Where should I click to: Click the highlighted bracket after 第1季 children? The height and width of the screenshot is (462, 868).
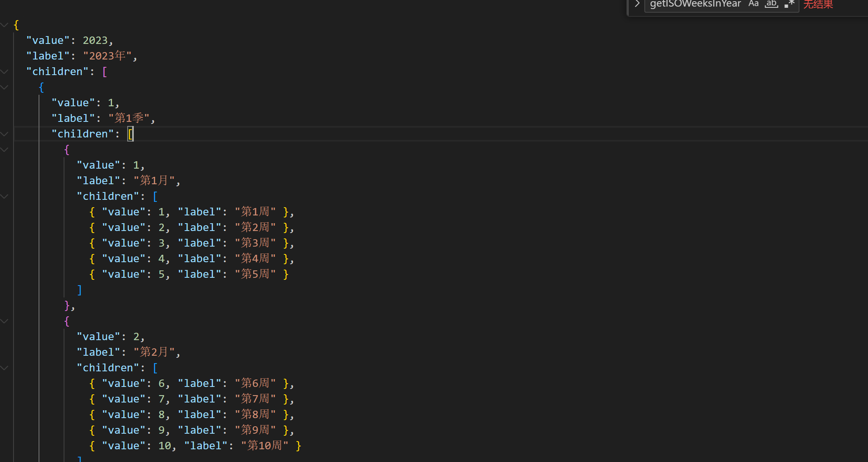click(130, 134)
